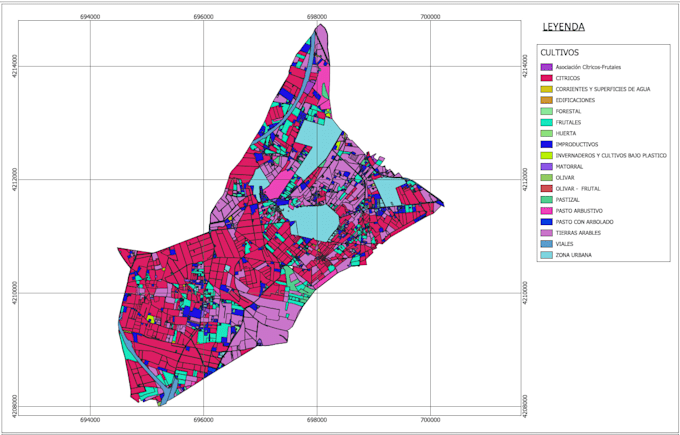The image size is (680, 435).
Task: Select the 'HUERTA' legend label
Action: [x=566, y=134]
